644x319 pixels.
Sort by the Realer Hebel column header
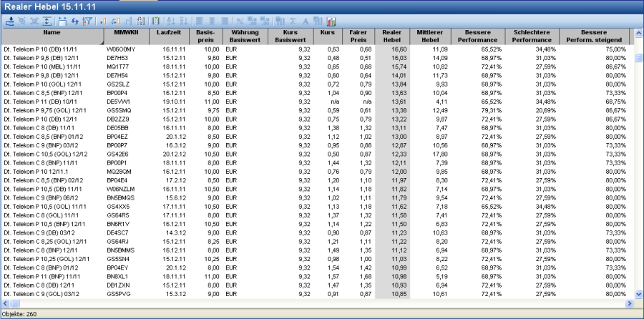point(392,36)
